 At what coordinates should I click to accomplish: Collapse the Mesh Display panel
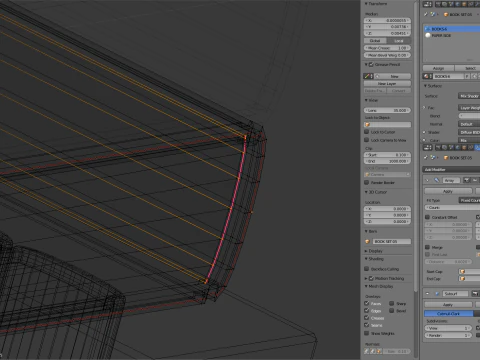[366, 286]
